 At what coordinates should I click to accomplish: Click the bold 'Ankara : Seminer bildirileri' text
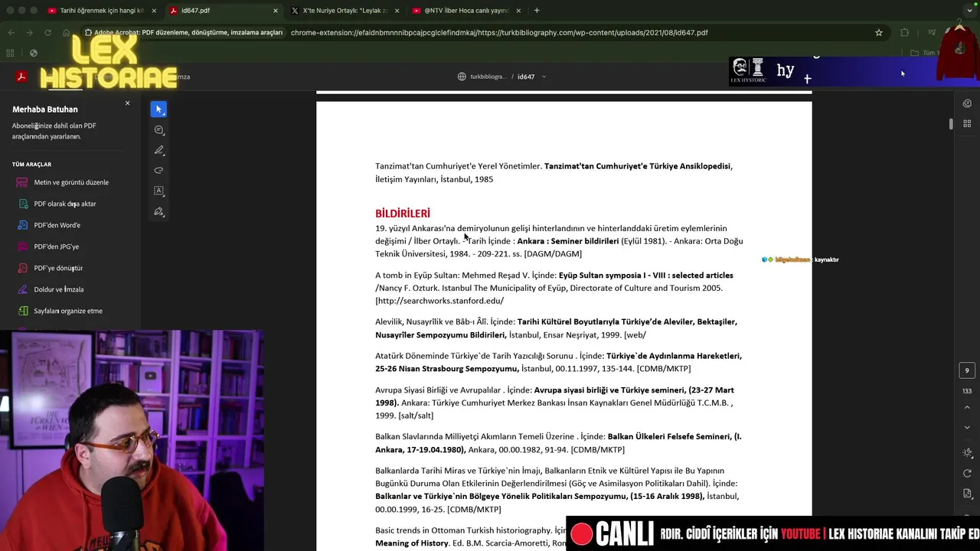(x=568, y=241)
